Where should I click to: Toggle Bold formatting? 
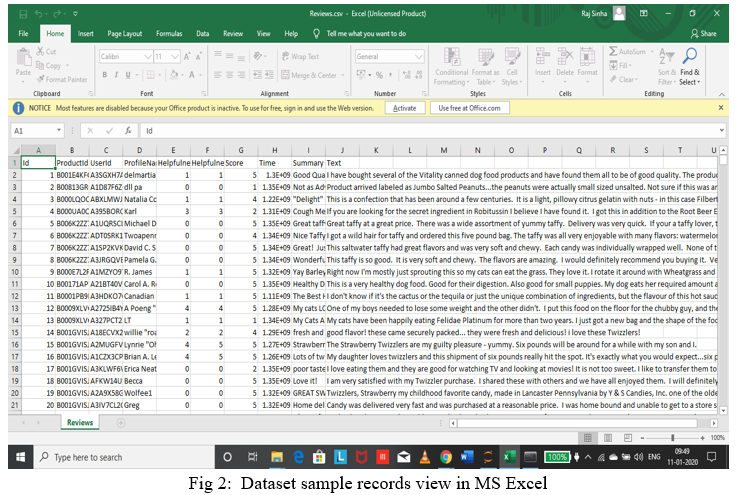tap(104, 75)
